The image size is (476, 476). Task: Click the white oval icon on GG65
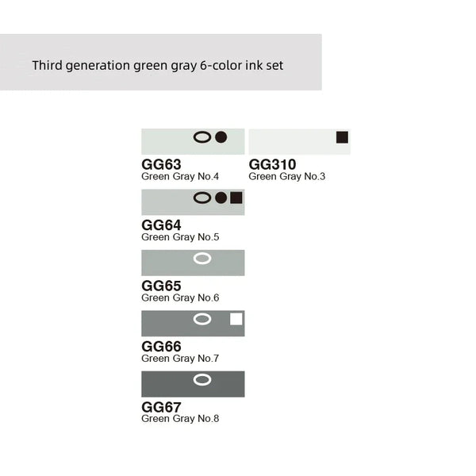click(202, 259)
